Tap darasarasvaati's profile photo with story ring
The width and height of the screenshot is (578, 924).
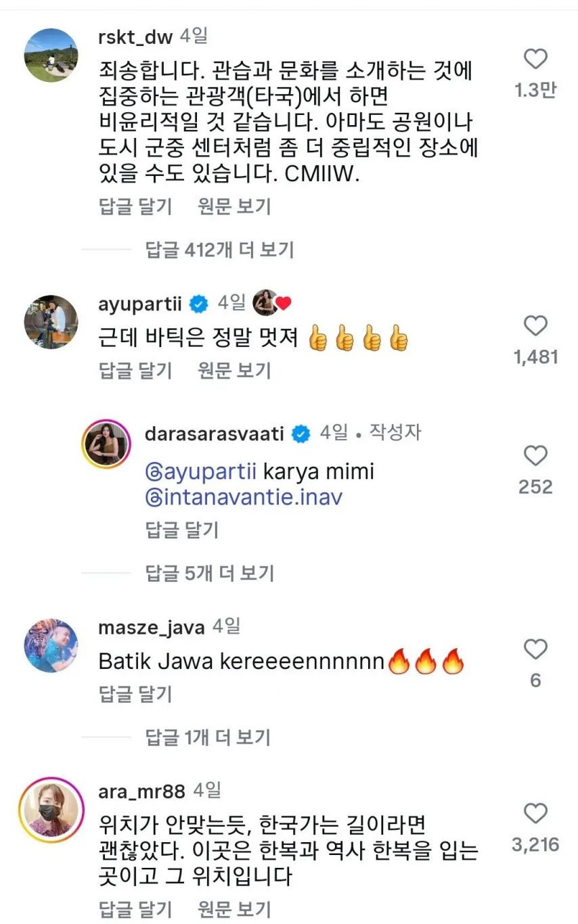point(106,443)
